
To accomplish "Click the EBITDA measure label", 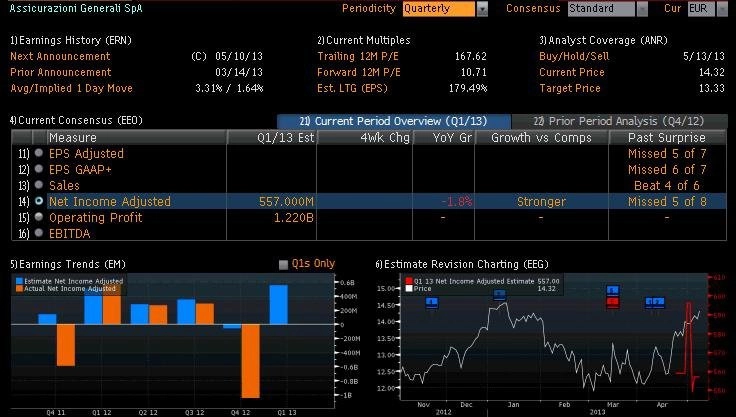I will pyautogui.click(x=69, y=233).
